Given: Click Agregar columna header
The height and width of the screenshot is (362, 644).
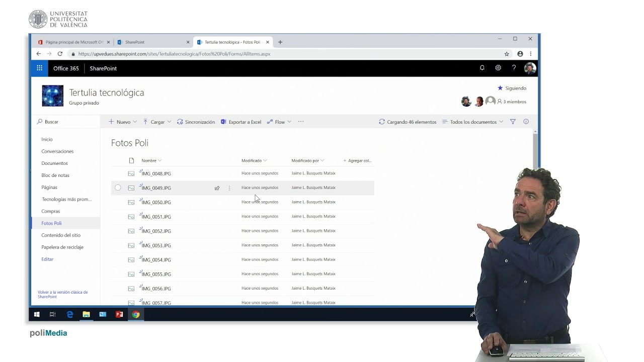Looking at the screenshot, I should 357,160.
